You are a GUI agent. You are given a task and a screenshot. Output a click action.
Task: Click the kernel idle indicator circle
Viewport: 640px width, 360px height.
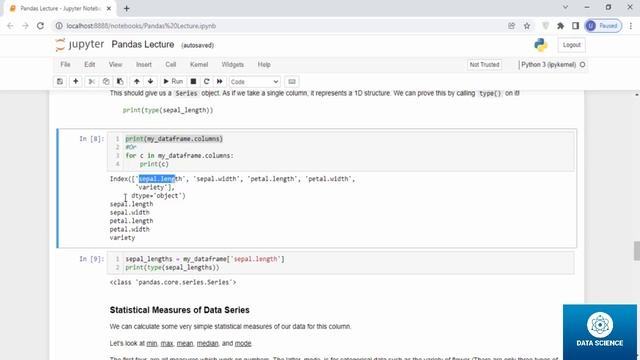pyautogui.click(x=582, y=64)
